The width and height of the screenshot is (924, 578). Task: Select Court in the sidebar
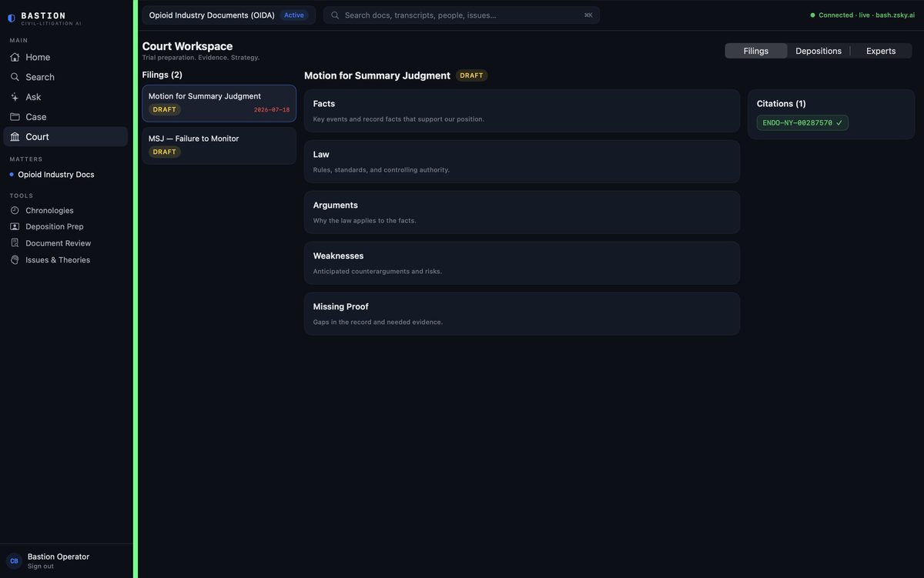tap(65, 137)
